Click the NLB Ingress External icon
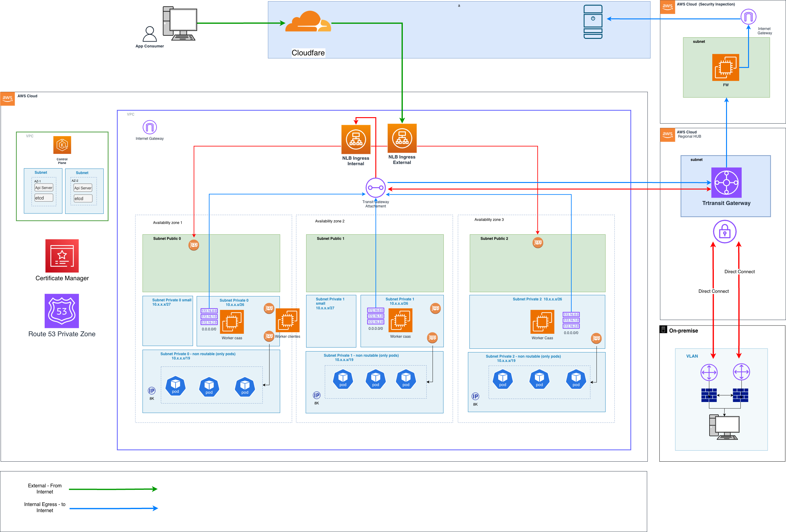 coord(402,138)
